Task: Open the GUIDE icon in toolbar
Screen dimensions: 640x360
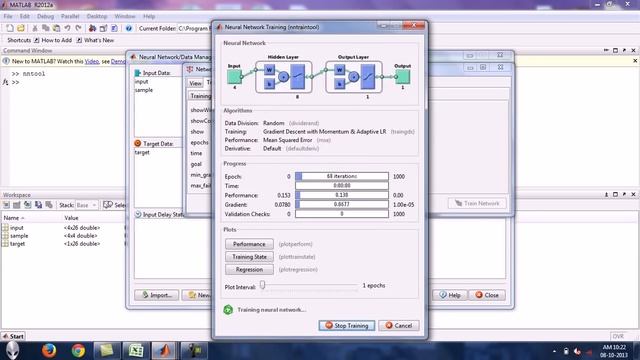Action: pos(103,28)
